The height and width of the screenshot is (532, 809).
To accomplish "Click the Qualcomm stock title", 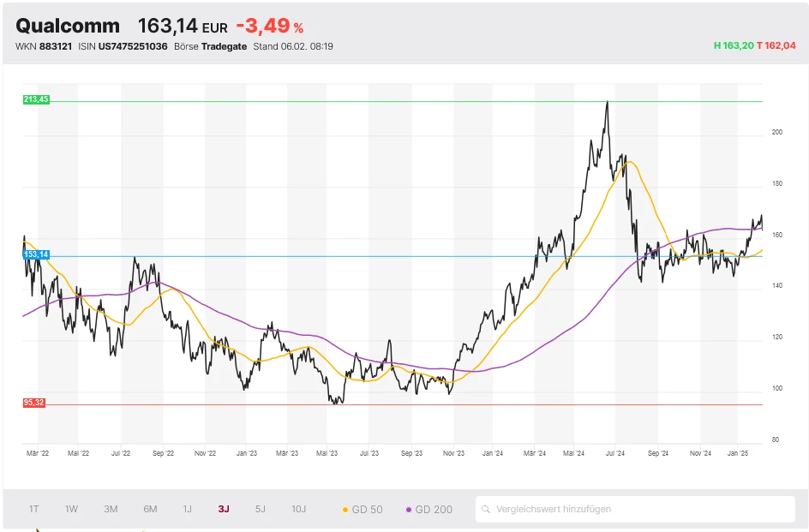I will 68,27.
